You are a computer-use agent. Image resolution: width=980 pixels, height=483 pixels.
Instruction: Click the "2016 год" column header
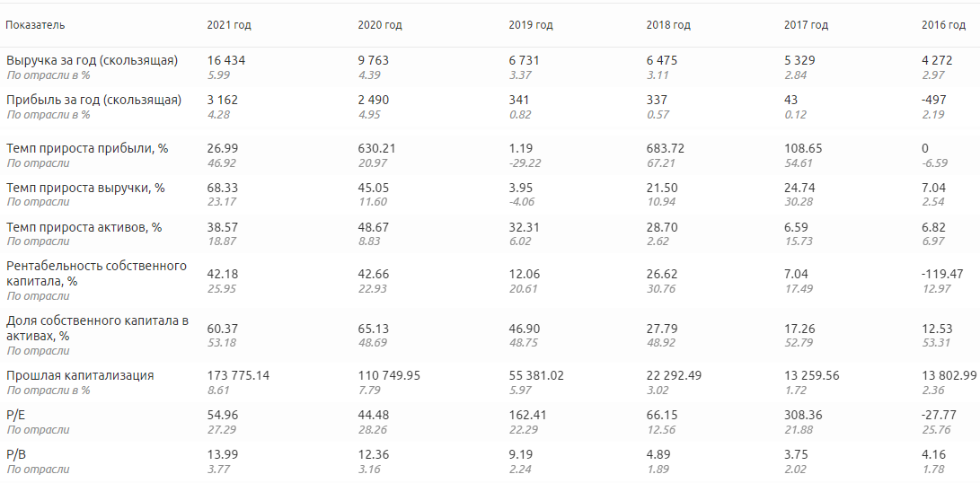coord(943,25)
